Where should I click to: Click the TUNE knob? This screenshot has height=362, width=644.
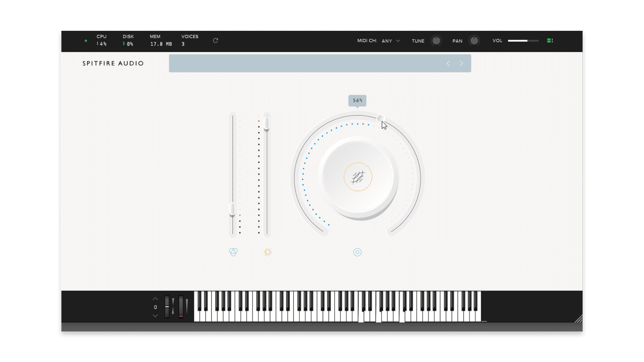coord(436,41)
